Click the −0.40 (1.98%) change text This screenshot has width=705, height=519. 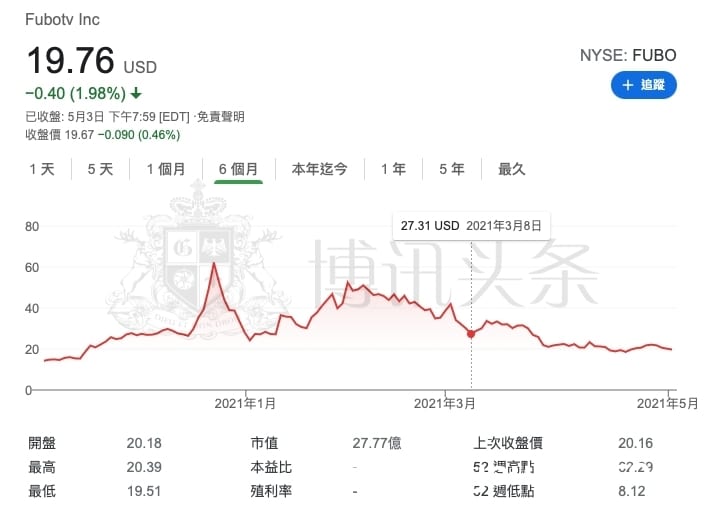[x=76, y=94]
